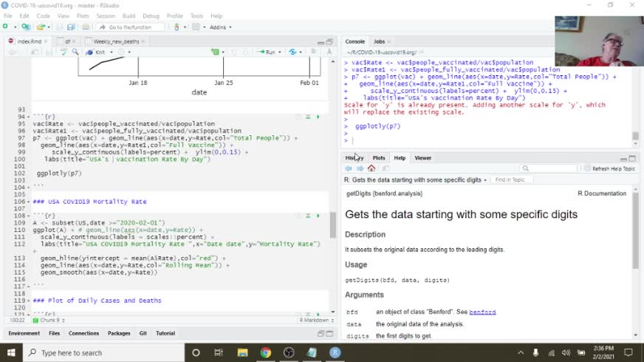Maximize the Help pane
This screenshot has width=644, height=362.
(x=632, y=158)
